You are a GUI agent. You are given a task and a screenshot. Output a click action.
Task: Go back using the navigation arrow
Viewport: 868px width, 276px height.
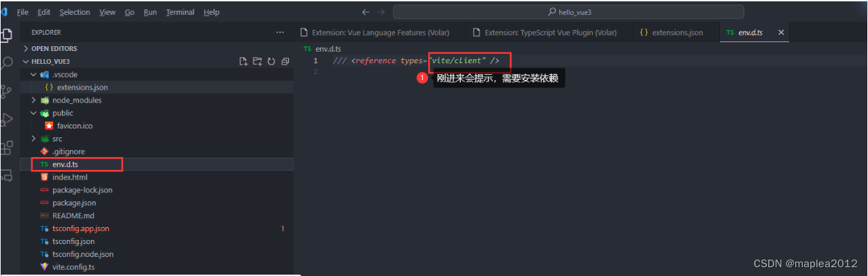(366, 12)
